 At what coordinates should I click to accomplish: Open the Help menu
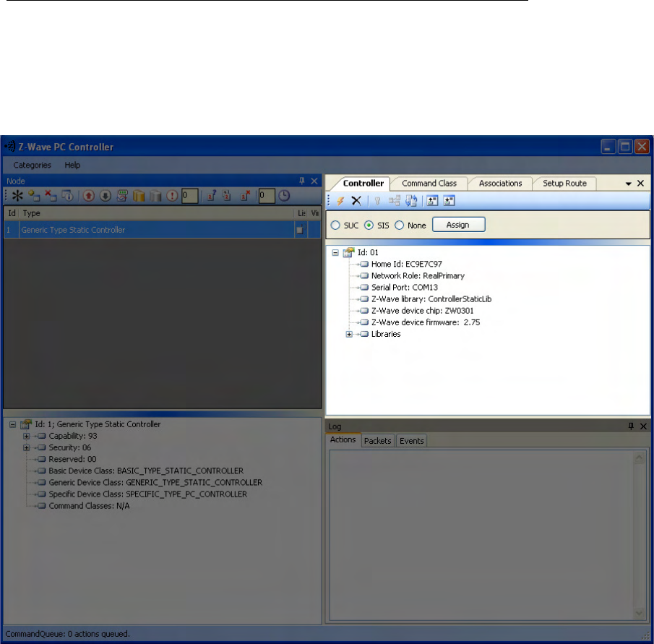[72, 166]
